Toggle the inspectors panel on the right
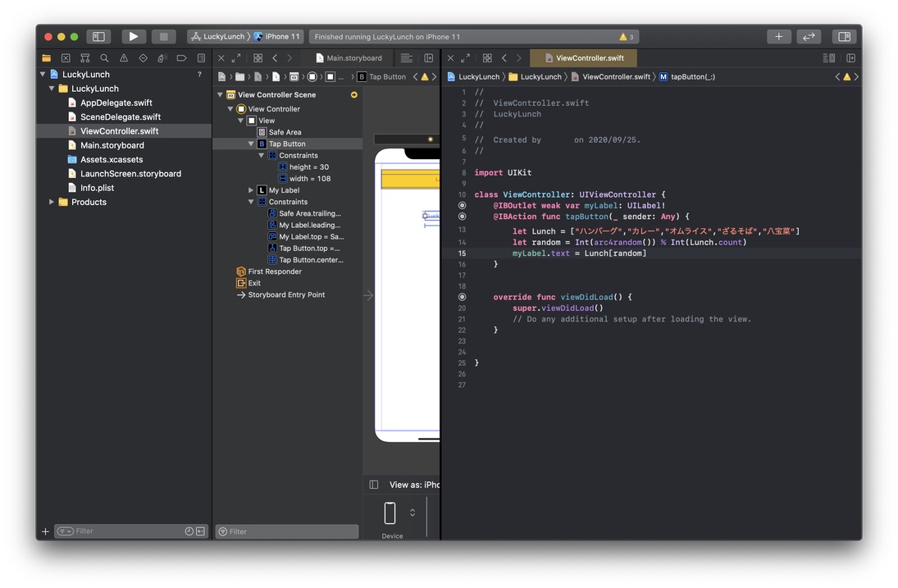Screen dimensions: 898x588 (844, 37)
